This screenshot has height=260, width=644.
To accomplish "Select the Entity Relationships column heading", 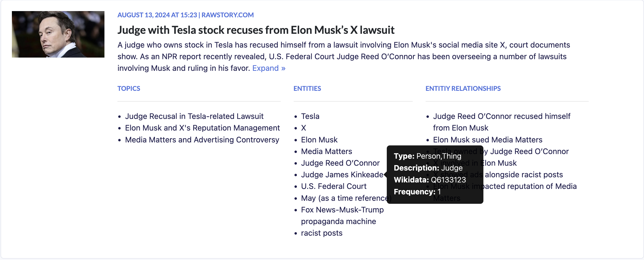I will (463, 88).
